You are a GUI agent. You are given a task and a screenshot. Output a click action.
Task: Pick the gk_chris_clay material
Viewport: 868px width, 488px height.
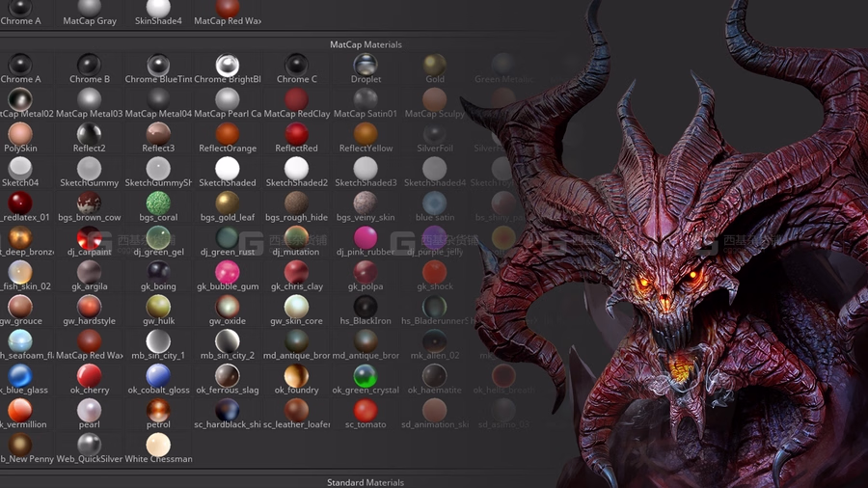[297, 276]
